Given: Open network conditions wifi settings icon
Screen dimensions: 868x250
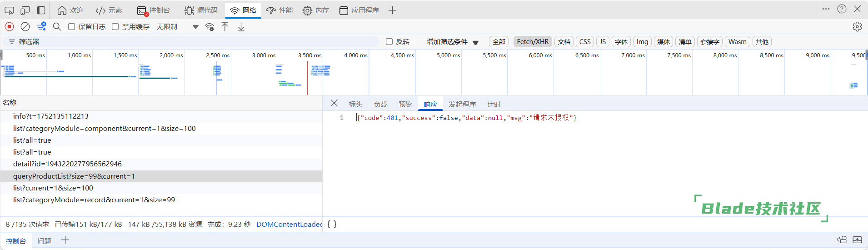Looking at the screenshot, I should click(210, 27).
